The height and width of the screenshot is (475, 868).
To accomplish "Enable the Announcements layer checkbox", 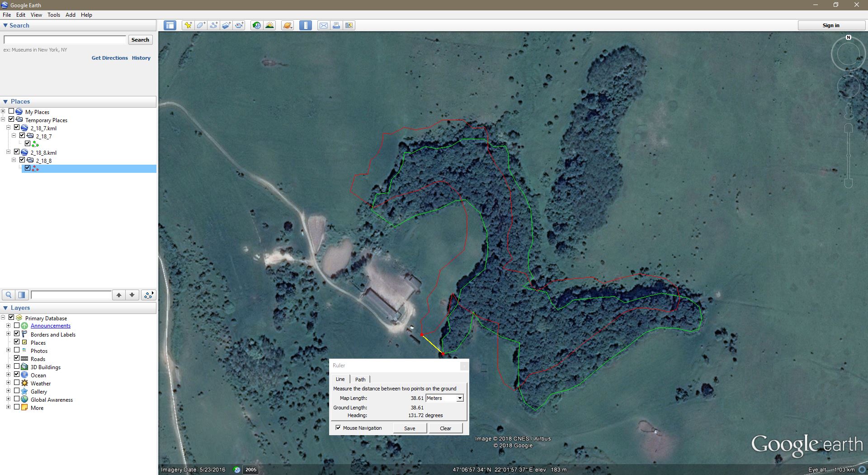I will click(17, 325).
